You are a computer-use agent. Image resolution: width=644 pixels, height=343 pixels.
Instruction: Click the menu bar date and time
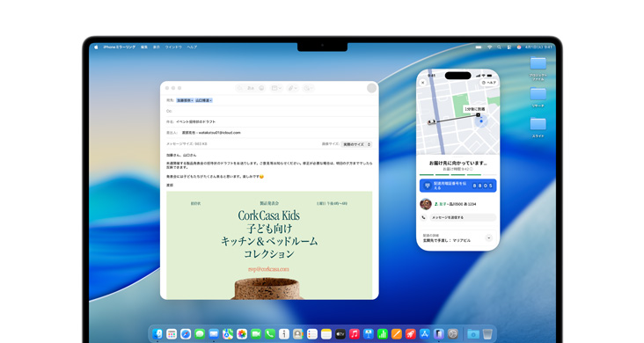coord(538,47)
